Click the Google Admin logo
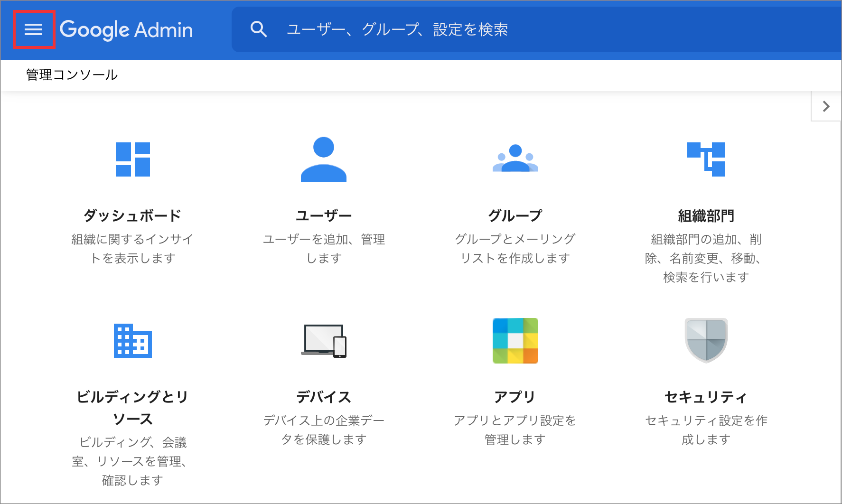 (x=126, y=29)
